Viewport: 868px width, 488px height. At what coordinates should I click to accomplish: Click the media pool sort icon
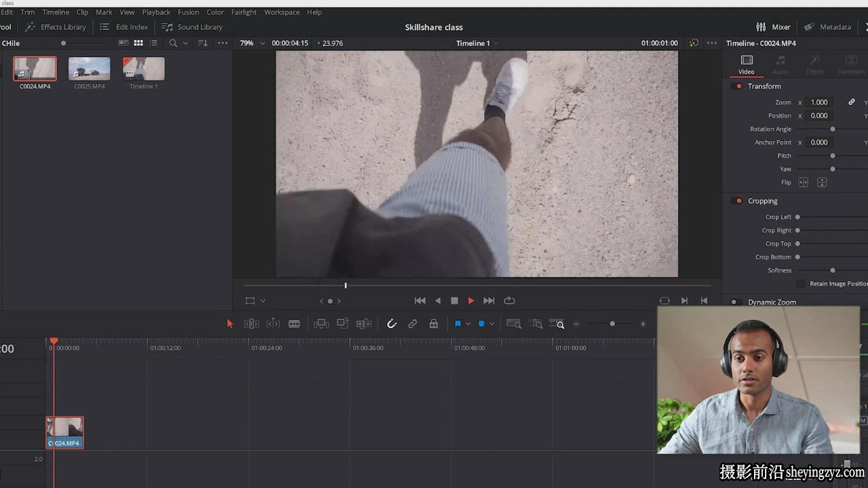(x=203, y=43)
